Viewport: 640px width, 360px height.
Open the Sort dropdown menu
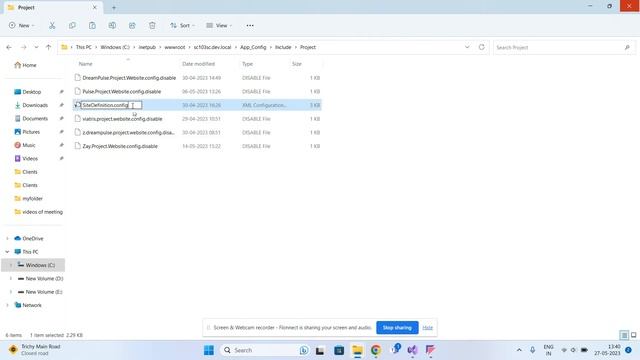coord(182,25)
